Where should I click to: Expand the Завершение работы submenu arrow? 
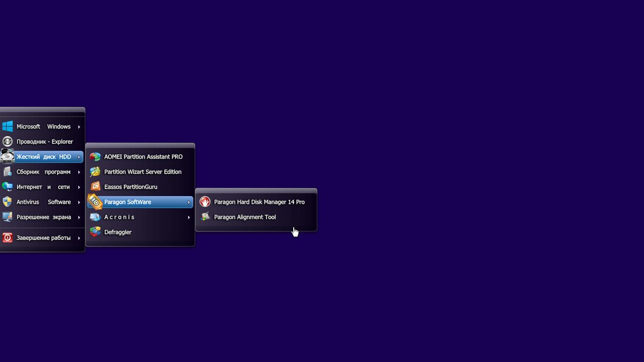(79, 238)
